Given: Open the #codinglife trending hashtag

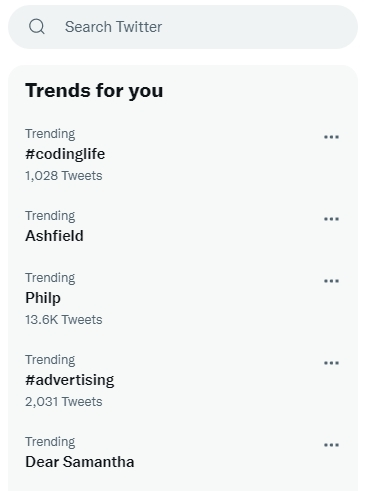Looking at the screenshot, I should click(x=65, y=154).
